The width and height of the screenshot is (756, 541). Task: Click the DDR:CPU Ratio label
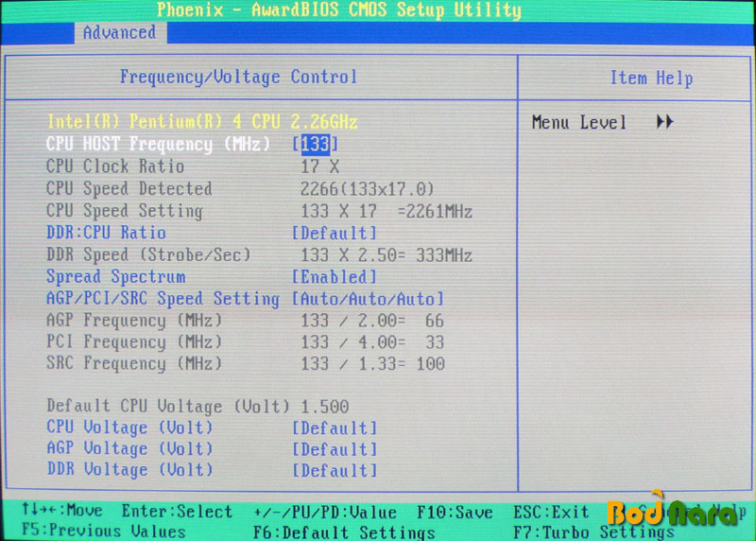(x=106, y=233)
